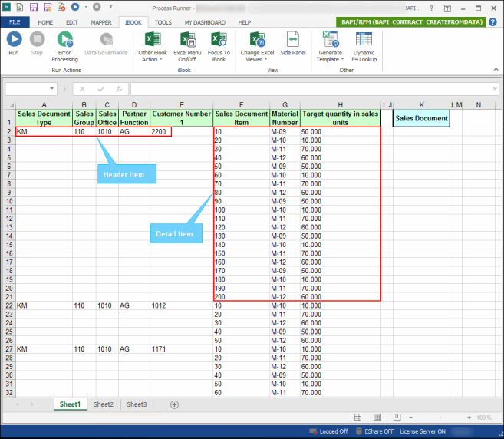The image size is (504, 439).
Task: Switch to the TOOLS tab
Action: point(163,22)
